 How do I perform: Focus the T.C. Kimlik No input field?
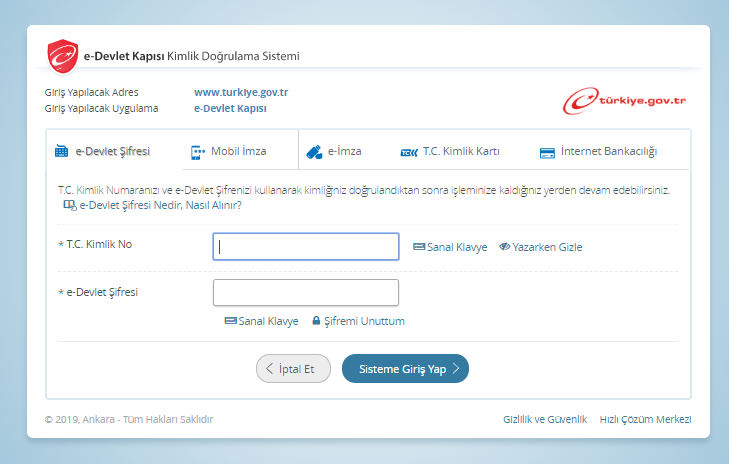pos(306,246)
